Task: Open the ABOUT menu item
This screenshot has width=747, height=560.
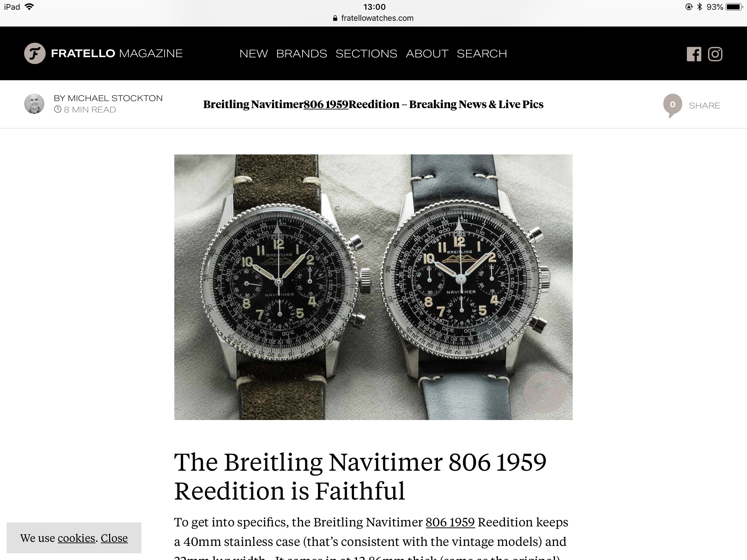Action: click(427, 54)
